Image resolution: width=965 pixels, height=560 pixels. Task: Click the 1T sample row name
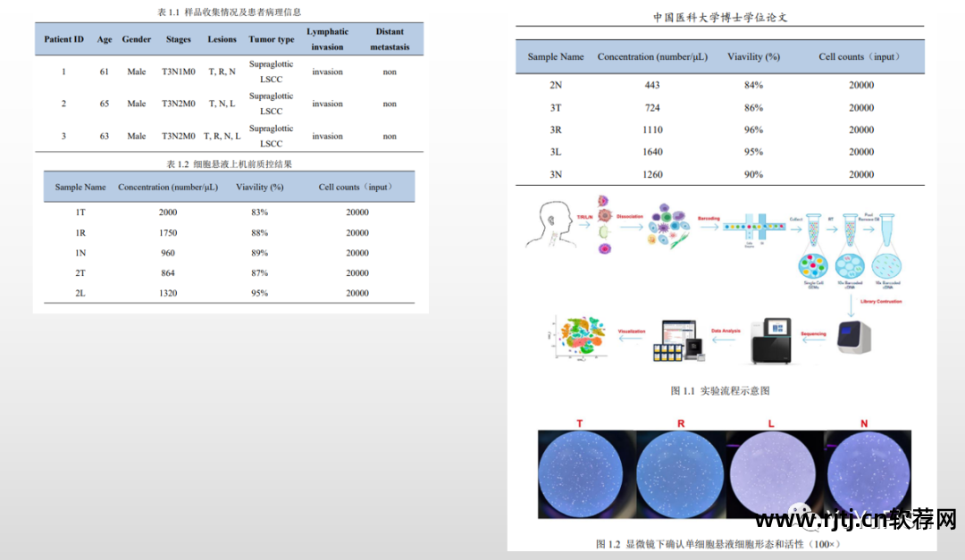80,213
